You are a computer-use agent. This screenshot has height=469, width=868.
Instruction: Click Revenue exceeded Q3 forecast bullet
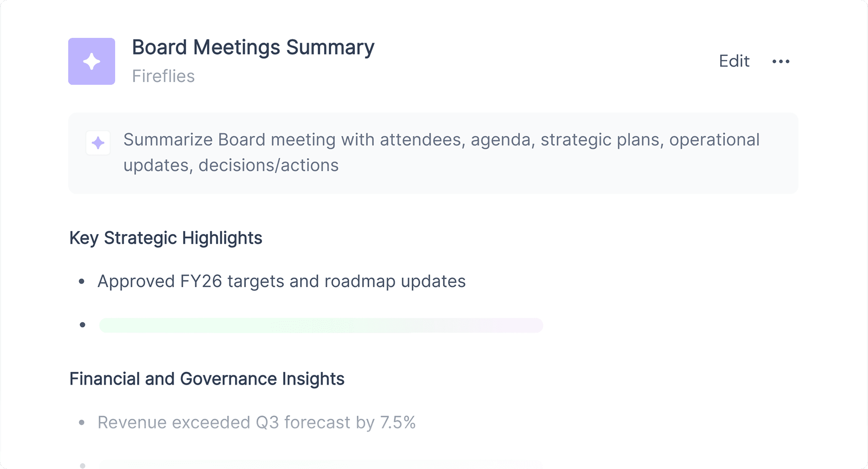click(256, 422)
